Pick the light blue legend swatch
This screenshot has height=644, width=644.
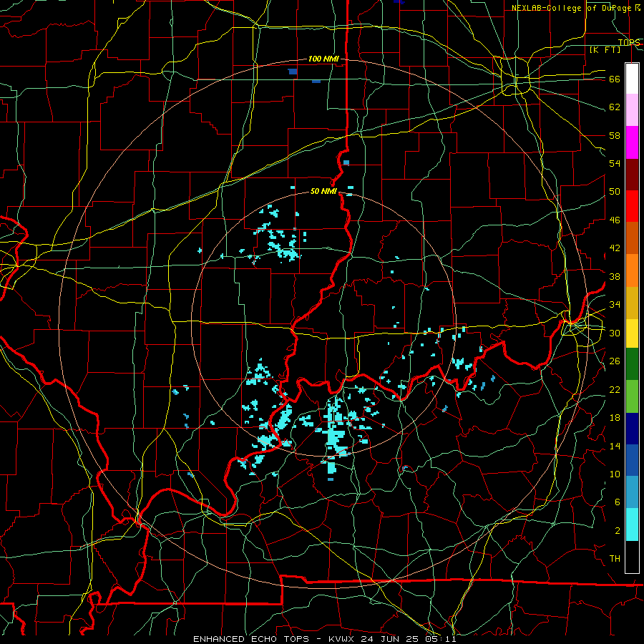632,492
